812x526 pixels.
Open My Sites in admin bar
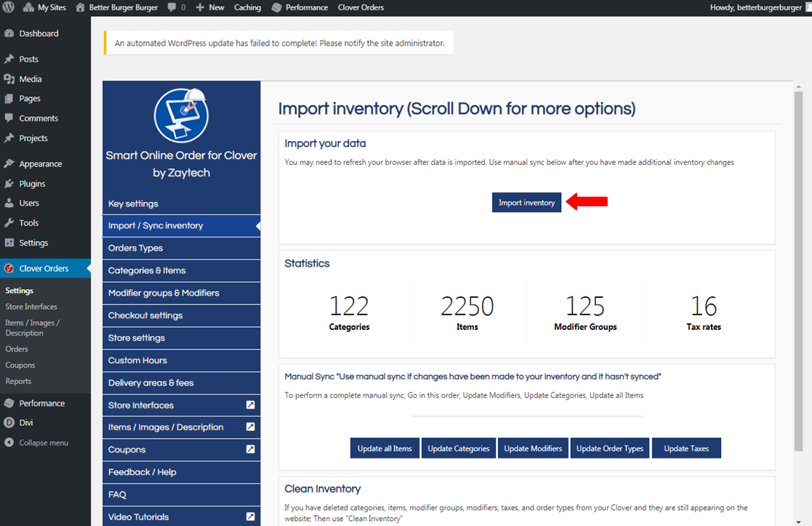tap(44, 7)
